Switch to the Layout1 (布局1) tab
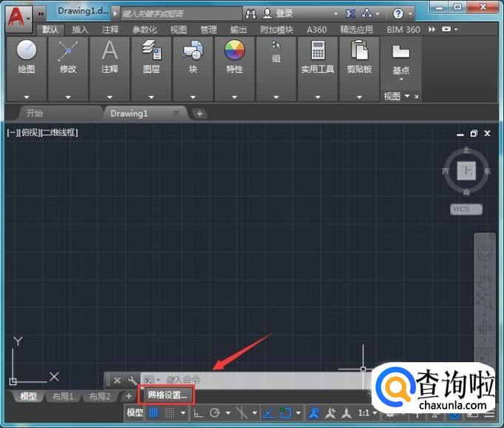Image resolution: width=504 pixels, height=428 pixels. click(63, 397)
